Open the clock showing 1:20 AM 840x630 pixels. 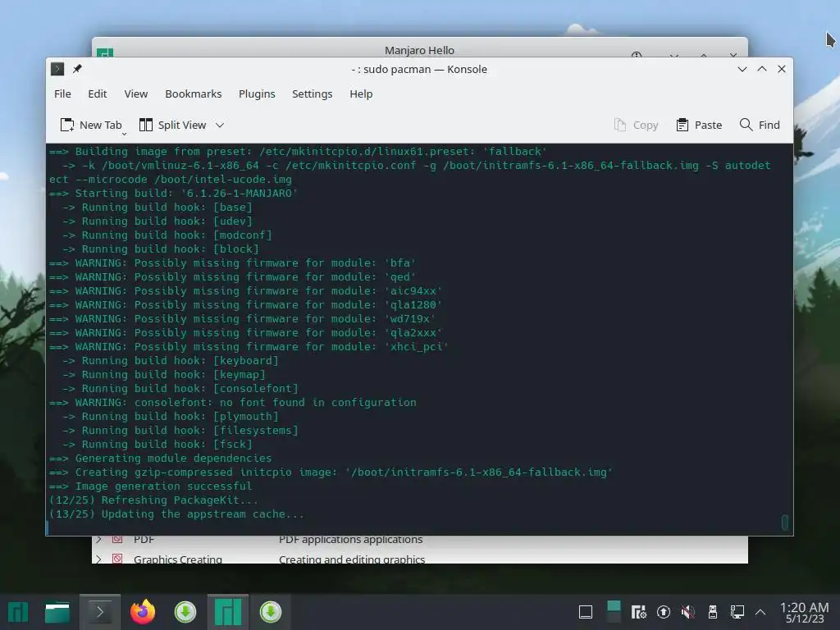click(804, 613)
